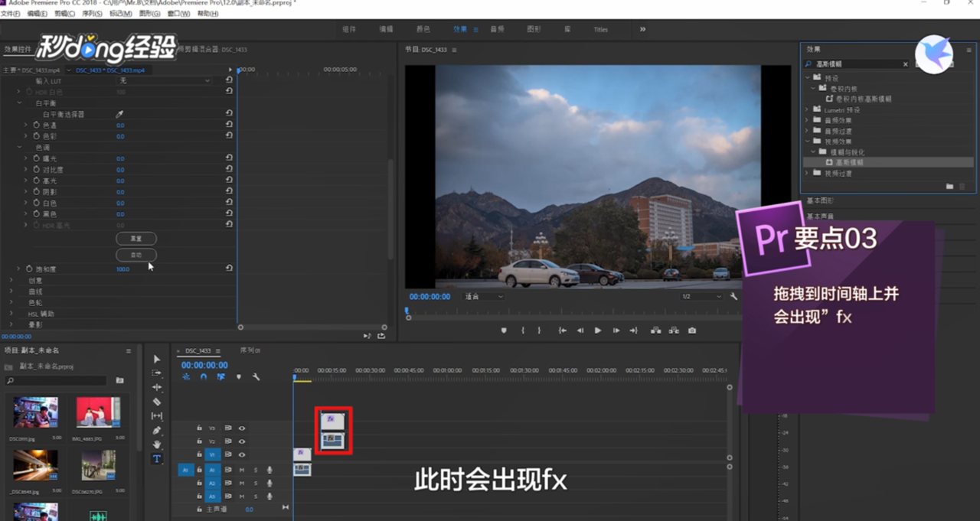Open zoom level 适合 dropdown
This screenshot has width=980, height=521.
point(484,297)
